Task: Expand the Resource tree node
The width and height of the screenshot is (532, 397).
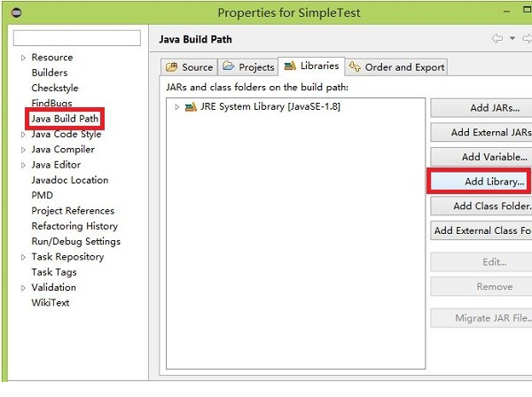Action: (23, 58)
